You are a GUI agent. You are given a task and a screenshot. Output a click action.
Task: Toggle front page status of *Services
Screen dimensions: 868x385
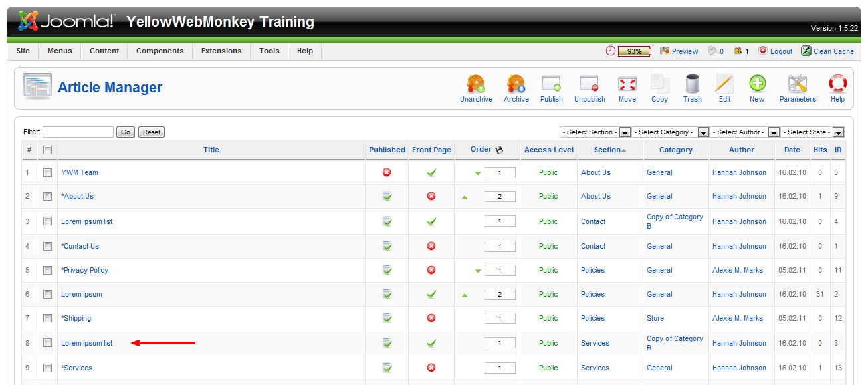tap(431, 368)
